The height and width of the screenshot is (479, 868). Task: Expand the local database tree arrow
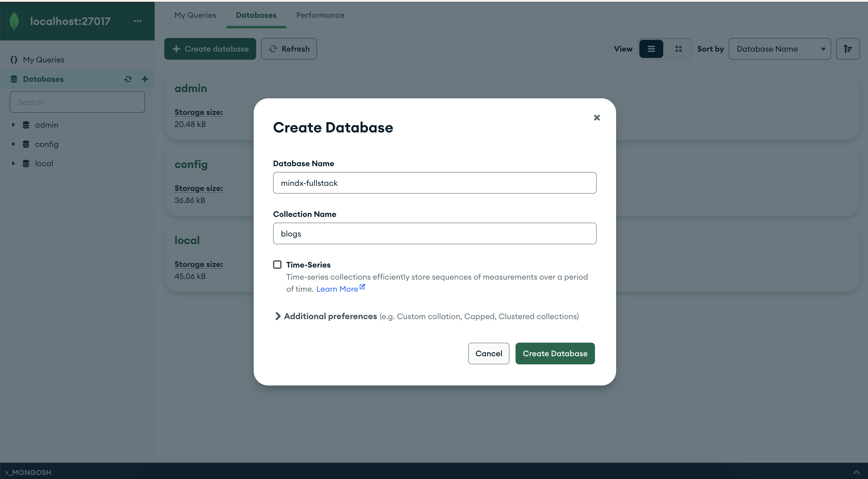pos(14,163)
